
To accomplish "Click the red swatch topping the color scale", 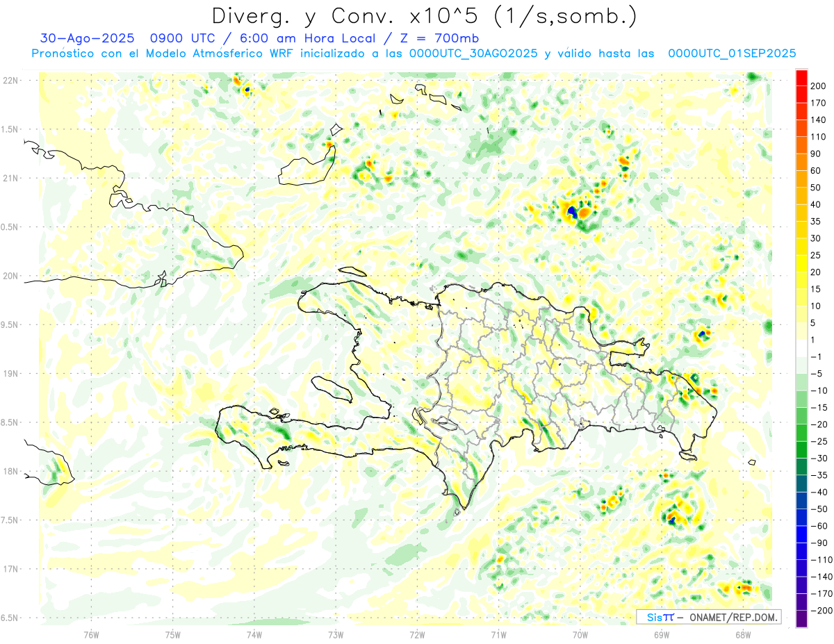I will [x=801, y=78].
